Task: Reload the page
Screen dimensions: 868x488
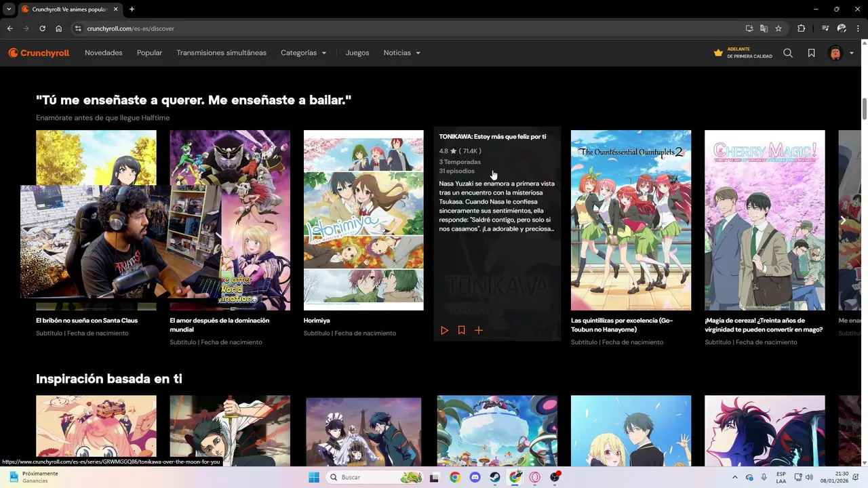Action: tap(42, 28)
